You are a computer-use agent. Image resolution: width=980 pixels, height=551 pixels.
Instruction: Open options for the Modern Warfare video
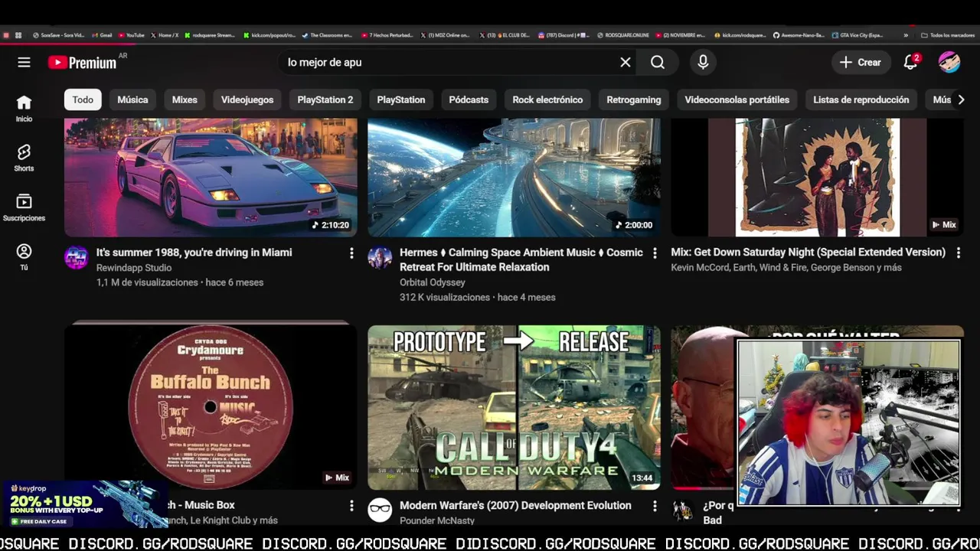[655, 506]
